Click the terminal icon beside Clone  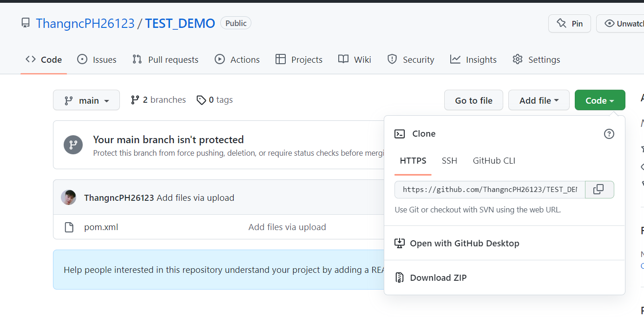[400, 134]
